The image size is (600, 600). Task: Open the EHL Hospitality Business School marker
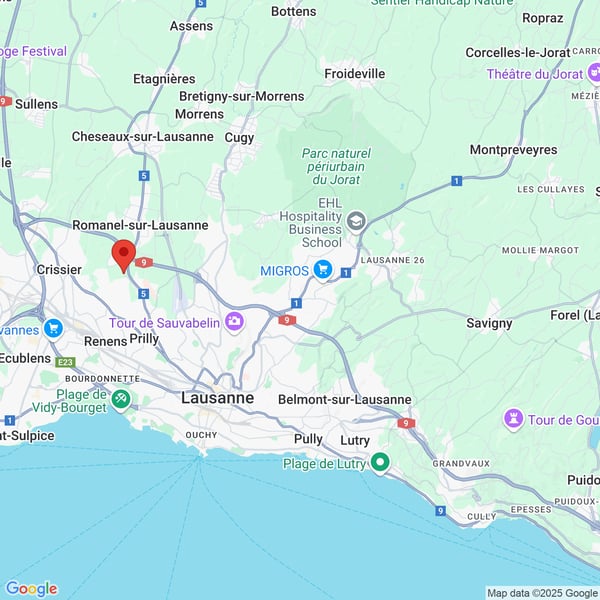point(357,221)
